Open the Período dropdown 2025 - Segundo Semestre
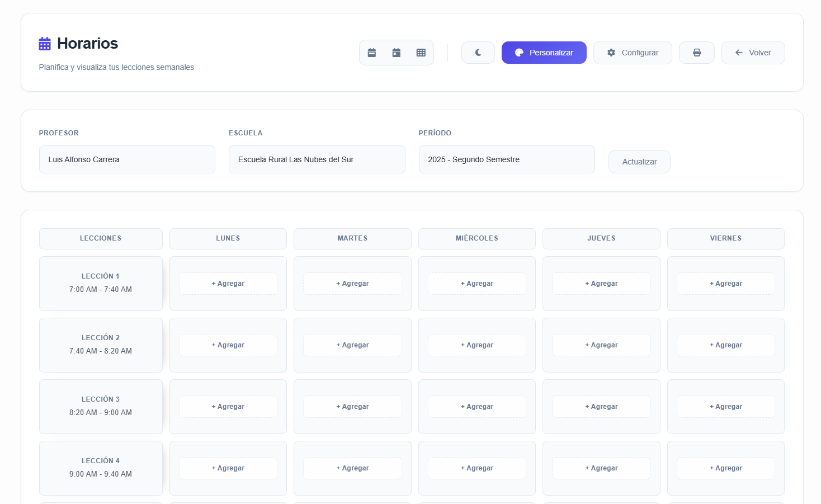Screen dimensions: 821x504 click(507, 159)
